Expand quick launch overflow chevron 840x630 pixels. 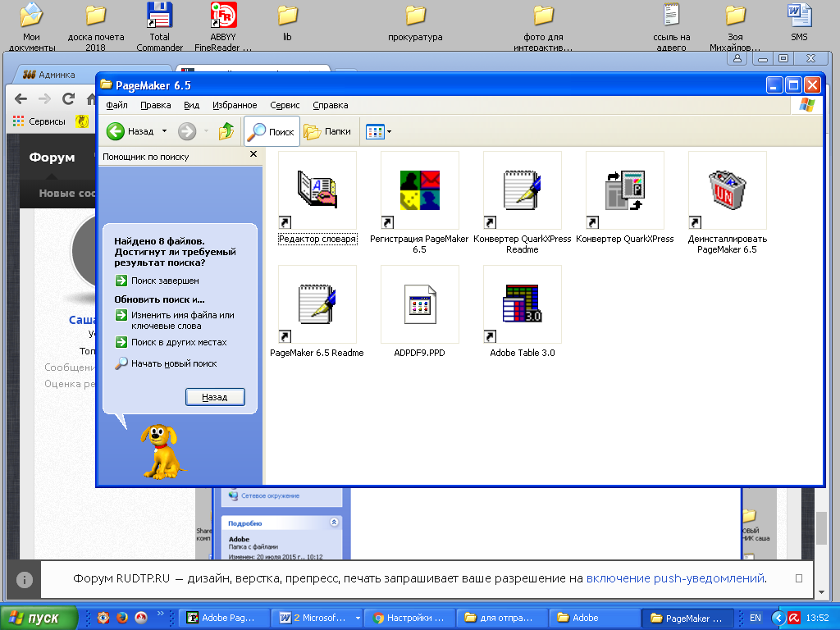(160, 614)
